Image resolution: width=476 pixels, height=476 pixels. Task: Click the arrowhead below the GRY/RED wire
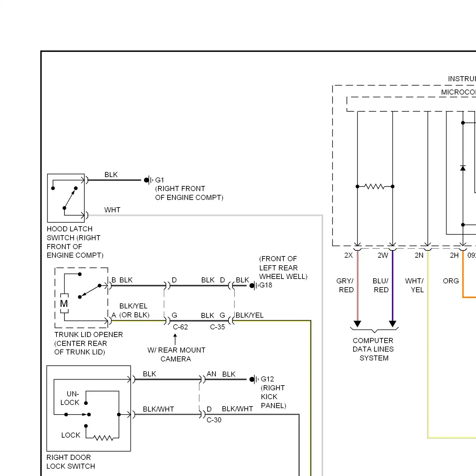pos(358,324)
